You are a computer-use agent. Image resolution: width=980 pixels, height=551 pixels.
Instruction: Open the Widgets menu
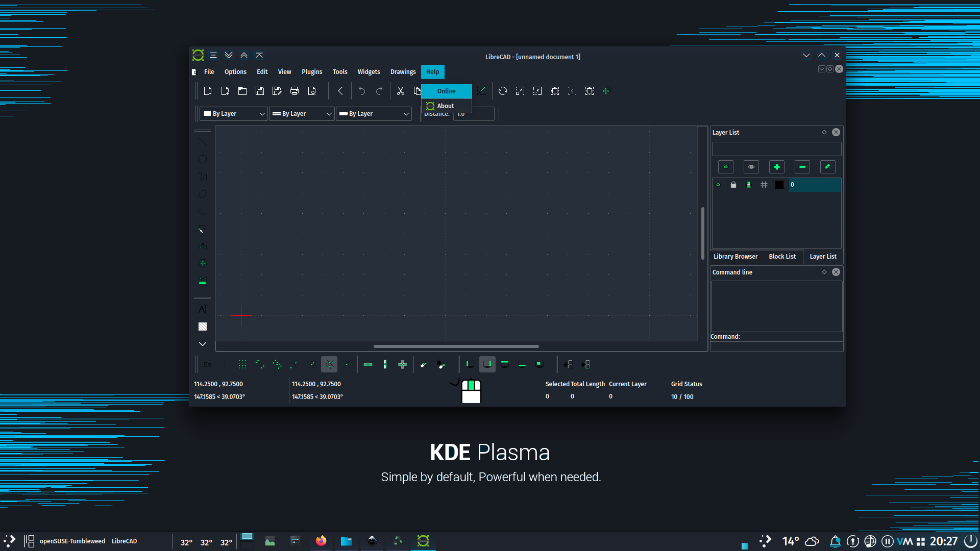coord(369,72)
